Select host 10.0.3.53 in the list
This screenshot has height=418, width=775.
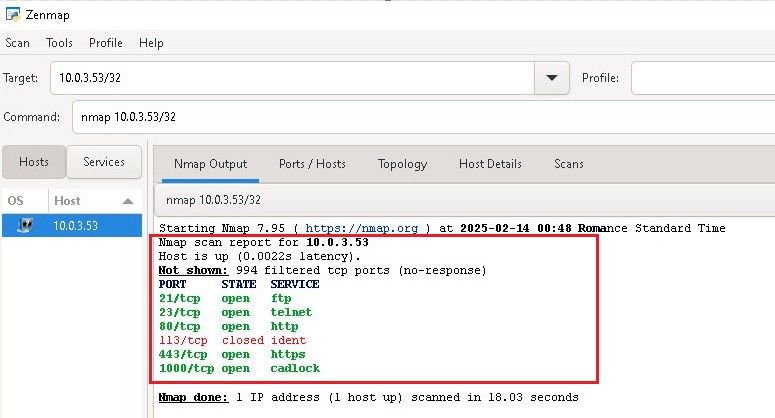[x=72, y=226]
